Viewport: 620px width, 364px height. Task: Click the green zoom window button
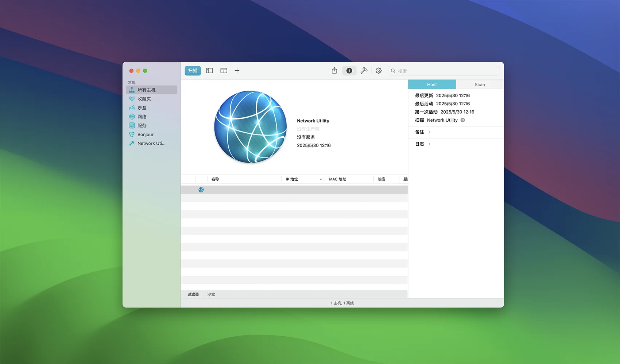[x=145, y=71]
